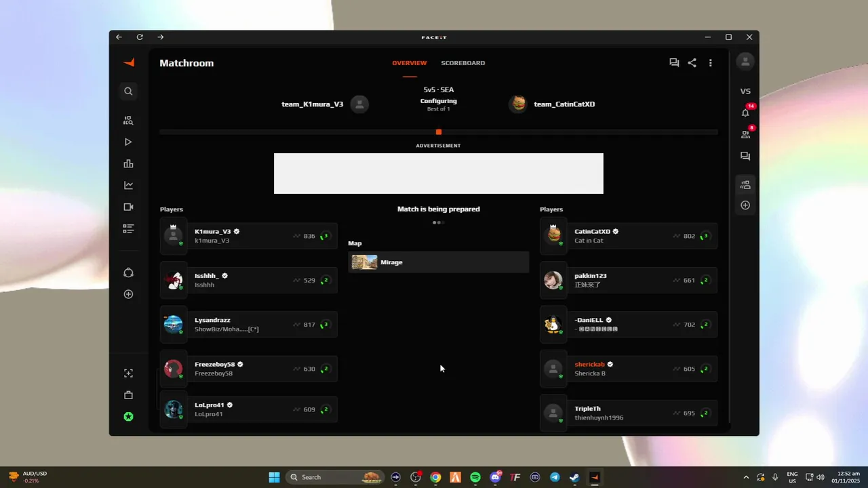The image size is (868, 488).
Task: Show hidden system tray icons
Action: (x=746, y=477)
